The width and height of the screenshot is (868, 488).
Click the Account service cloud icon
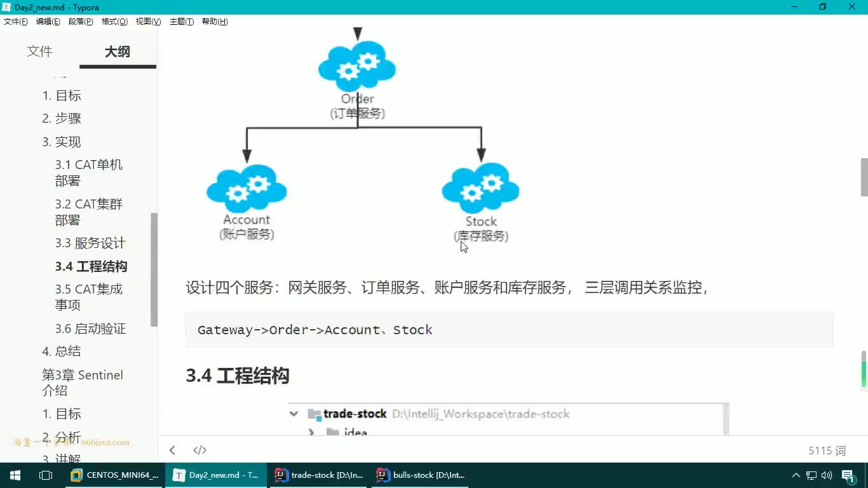(247, 189)
